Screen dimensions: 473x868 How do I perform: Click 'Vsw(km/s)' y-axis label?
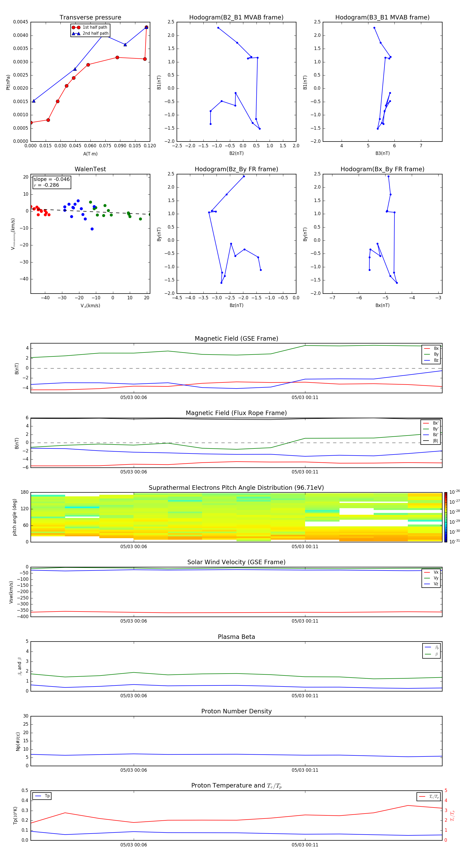tap(11, 592)
